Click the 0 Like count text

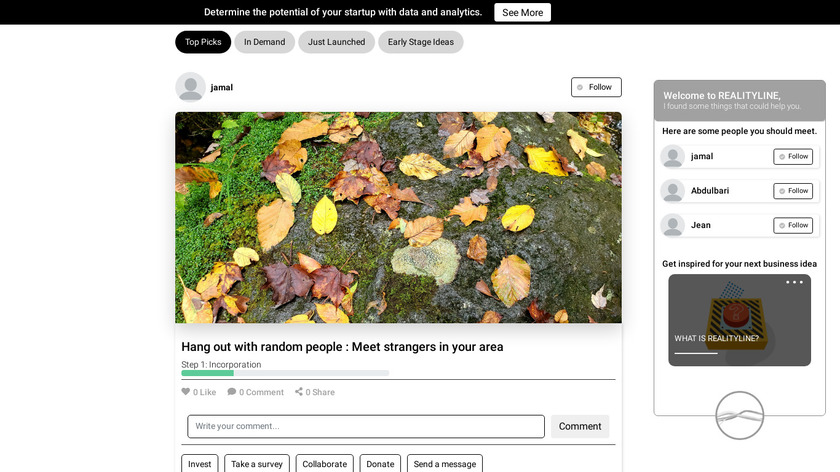click(x=205, y=392)
